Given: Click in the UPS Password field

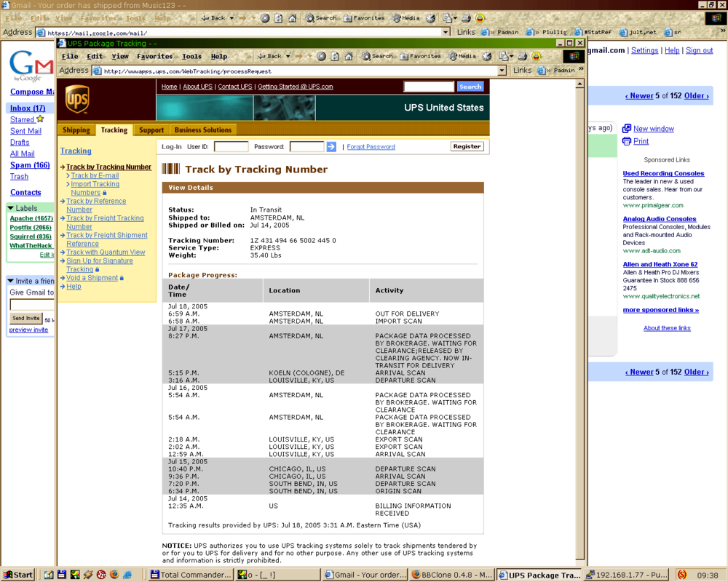Looking at the screenshot, I should click(x=306, y=147).
